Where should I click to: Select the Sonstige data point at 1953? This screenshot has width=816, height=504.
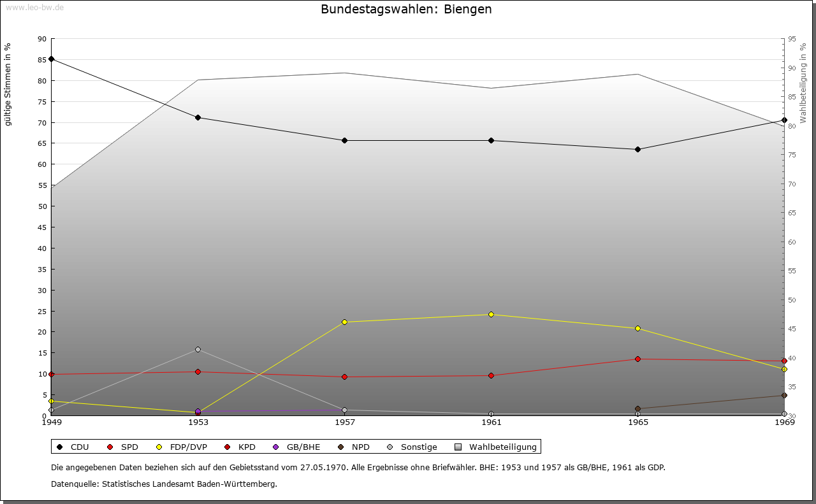click(198, 349)
